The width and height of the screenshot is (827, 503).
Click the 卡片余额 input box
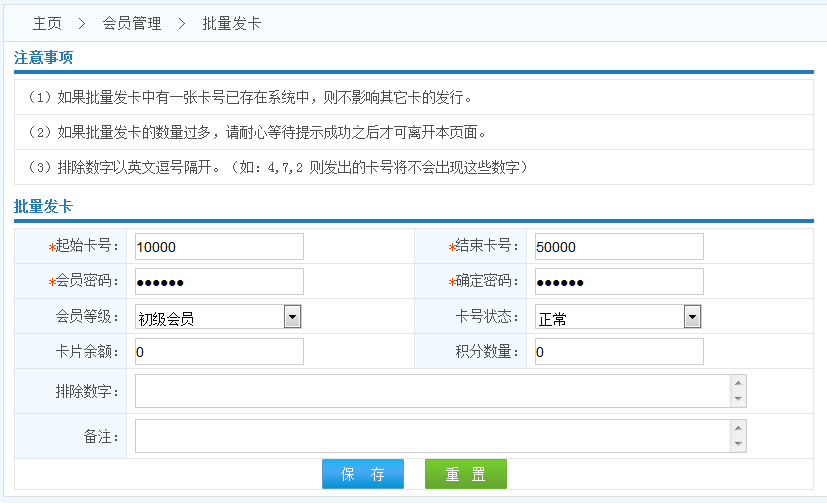tap(218, 352)
